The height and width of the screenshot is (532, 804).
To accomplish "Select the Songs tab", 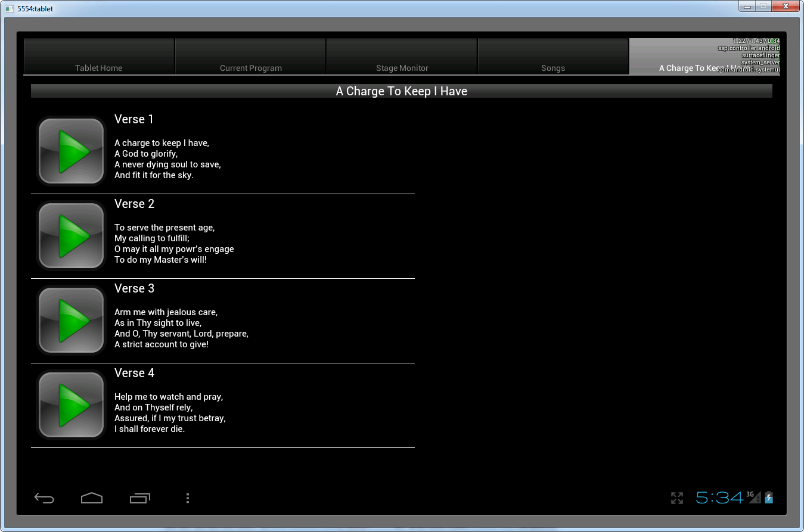I will (553, 57).
